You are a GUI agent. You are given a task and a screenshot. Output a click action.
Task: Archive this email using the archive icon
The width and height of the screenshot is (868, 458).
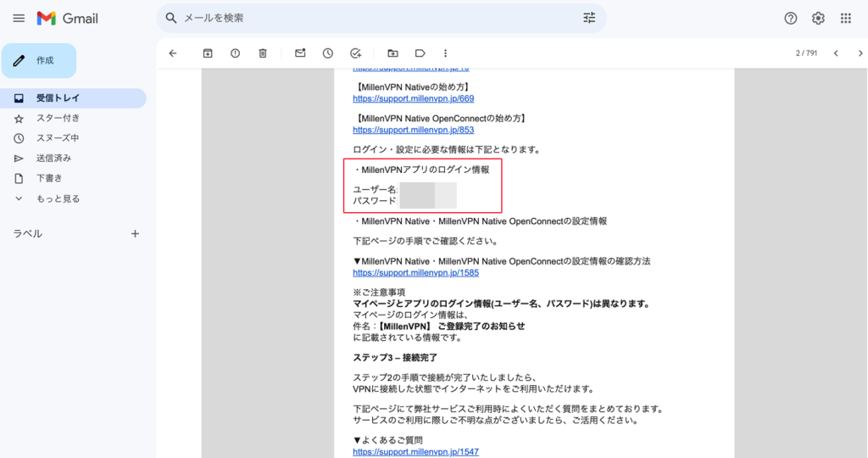[208, 53]
